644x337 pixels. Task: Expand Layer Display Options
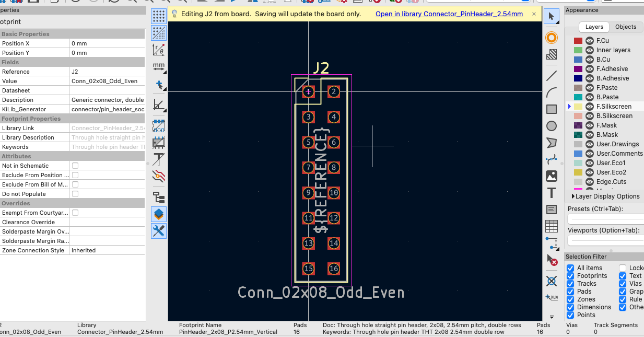click(605, 196)
